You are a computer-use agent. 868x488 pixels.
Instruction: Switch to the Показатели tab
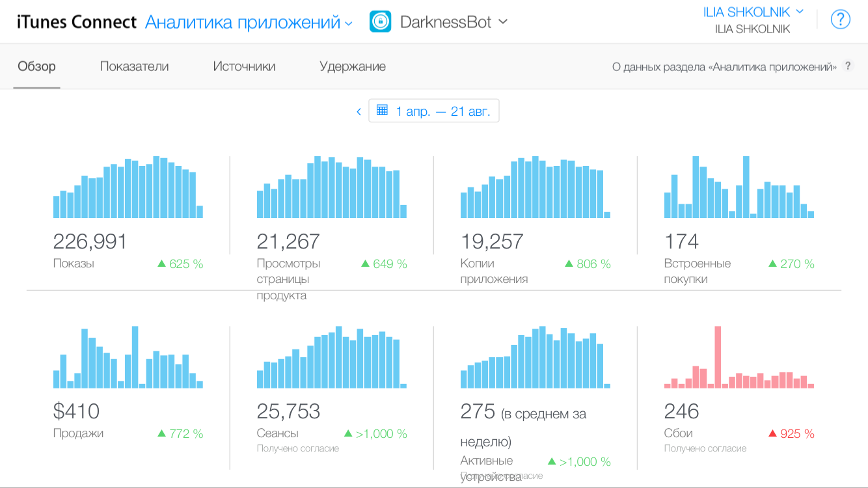tap(134, 66)
